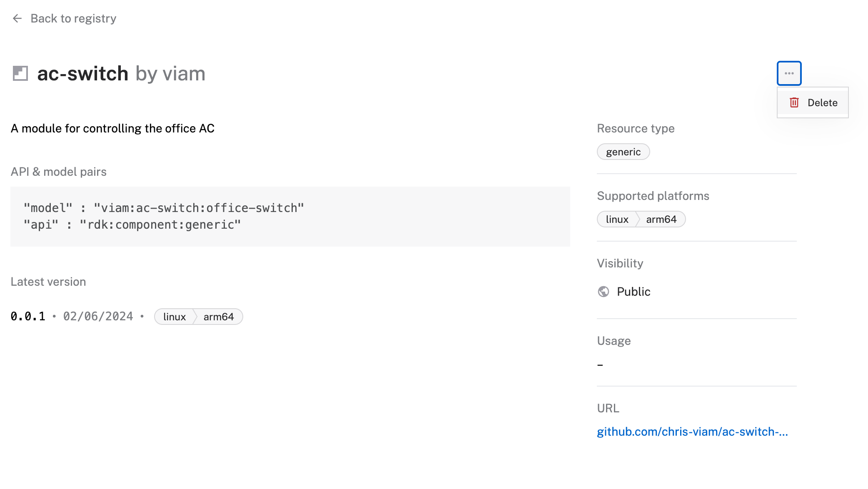The height and width of the screenshot is (489, 868).
Task: Click arm64 tag under Supported platforms
Action: click(661, 220)
